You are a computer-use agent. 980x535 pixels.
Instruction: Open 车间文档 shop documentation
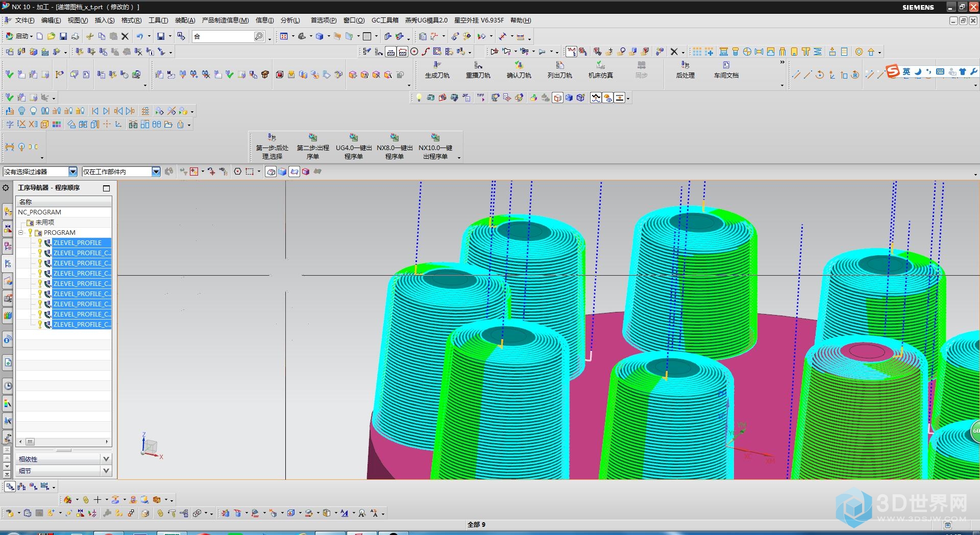[x=726, y=69]
